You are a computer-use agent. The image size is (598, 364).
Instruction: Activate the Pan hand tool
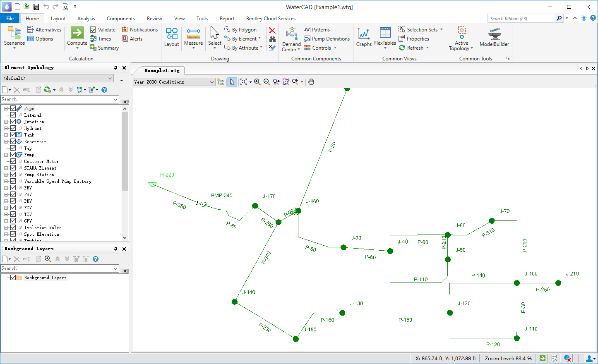[x=311, y=82]
